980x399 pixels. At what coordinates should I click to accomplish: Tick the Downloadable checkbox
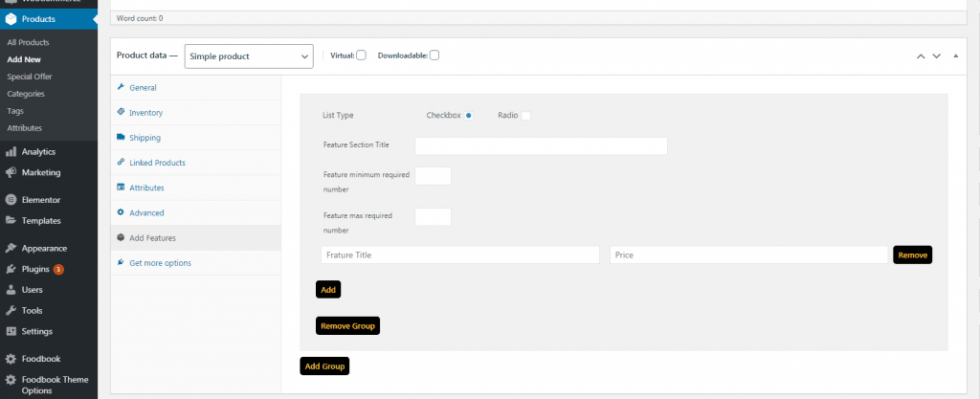[x=434, y=55]
